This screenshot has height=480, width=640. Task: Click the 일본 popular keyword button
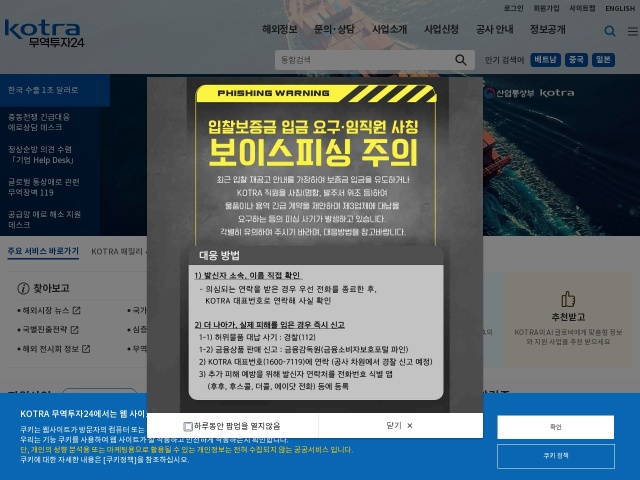pos(603,60)
